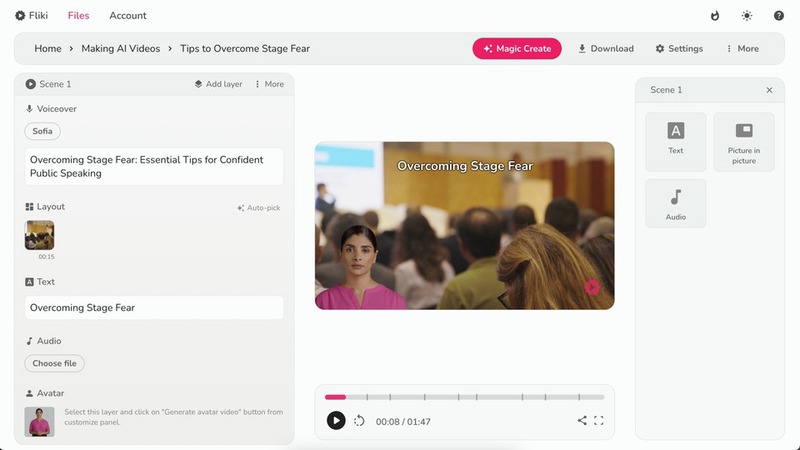Click the share icon in player
The height and width of the screenshot is (450, 800).
582,420
